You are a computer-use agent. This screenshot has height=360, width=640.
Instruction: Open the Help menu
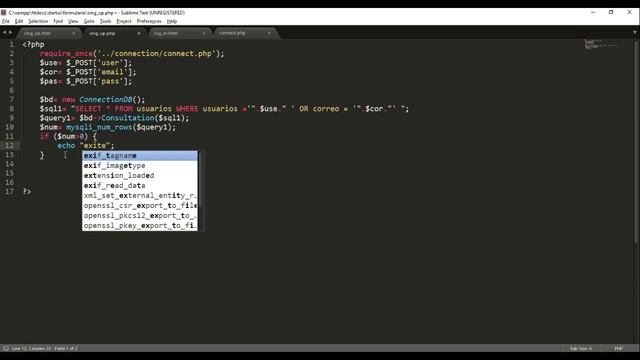[172, 21]
